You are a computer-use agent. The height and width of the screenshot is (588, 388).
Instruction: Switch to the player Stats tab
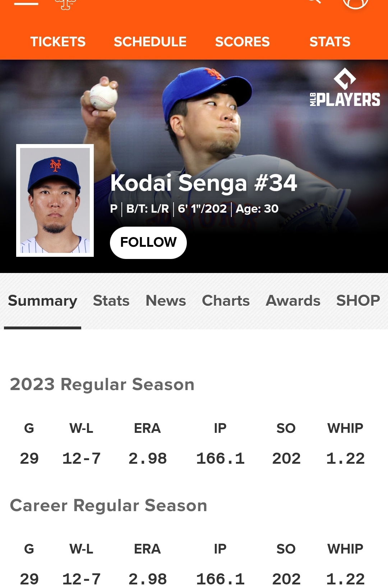[111, 301]
